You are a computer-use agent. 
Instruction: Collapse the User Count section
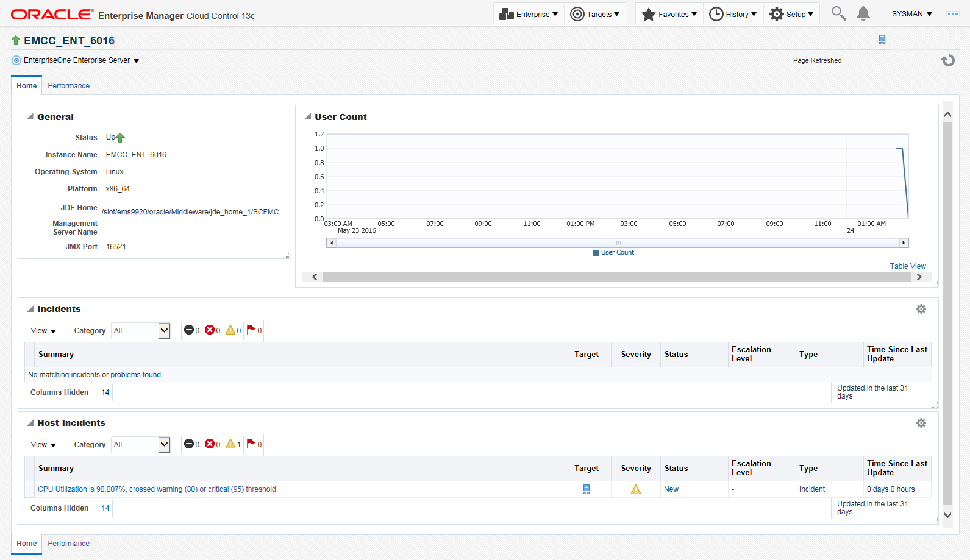coord(308,117)
